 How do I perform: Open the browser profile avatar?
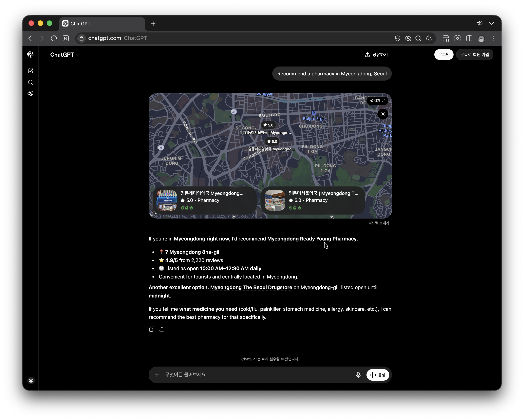tap(481, 38)
